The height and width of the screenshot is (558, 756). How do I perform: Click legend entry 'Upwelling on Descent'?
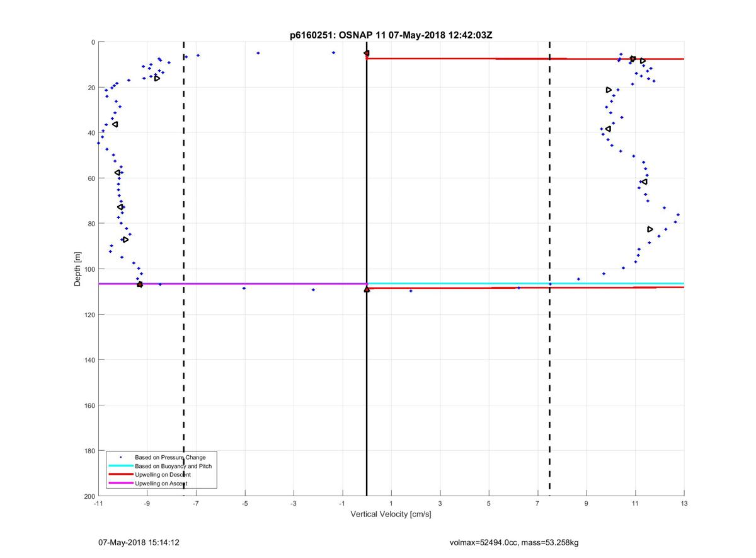[163, 475]
